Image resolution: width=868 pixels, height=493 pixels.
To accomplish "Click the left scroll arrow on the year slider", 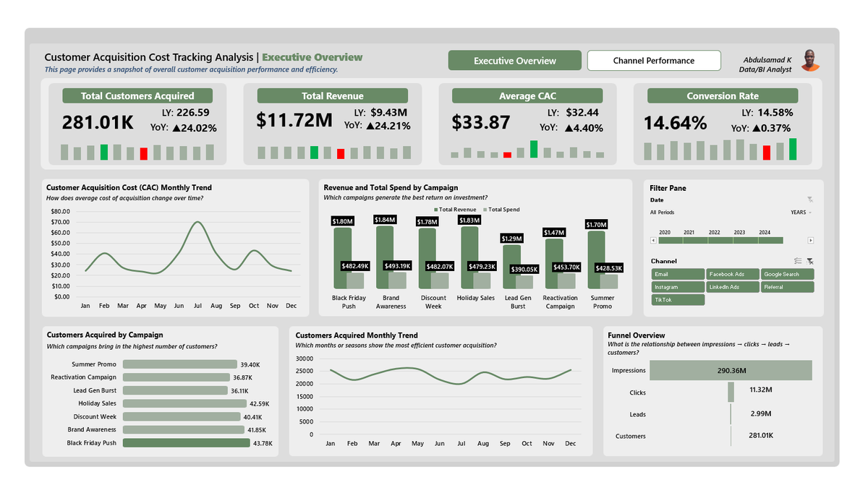I will click(x=653, y=240).
